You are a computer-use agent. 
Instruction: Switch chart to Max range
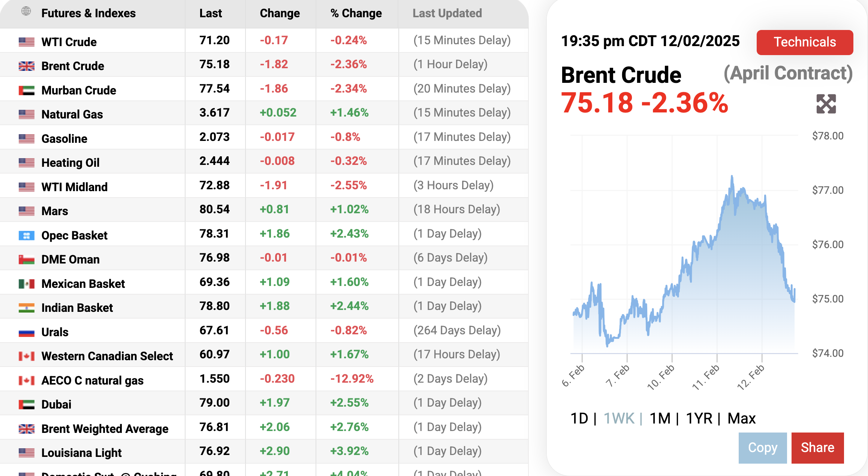tap(741, 418)
